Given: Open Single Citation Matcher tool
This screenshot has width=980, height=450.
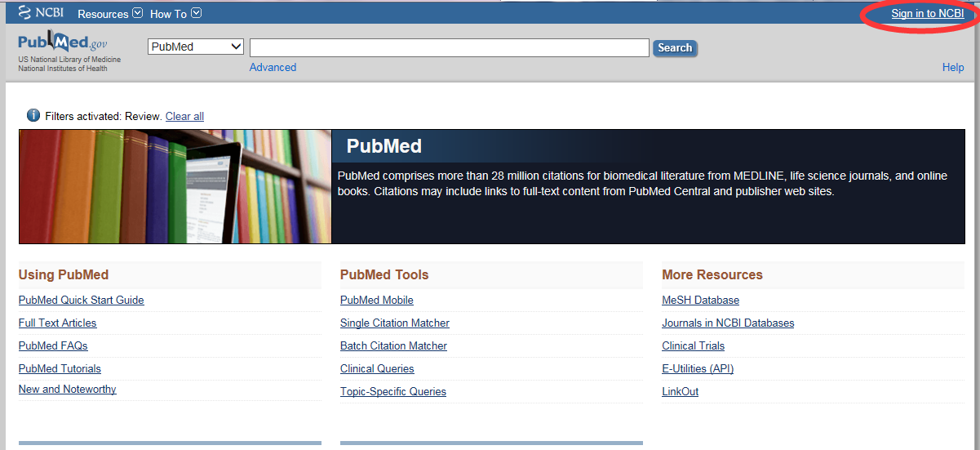Looking at the screenshot, I should 394,323.
